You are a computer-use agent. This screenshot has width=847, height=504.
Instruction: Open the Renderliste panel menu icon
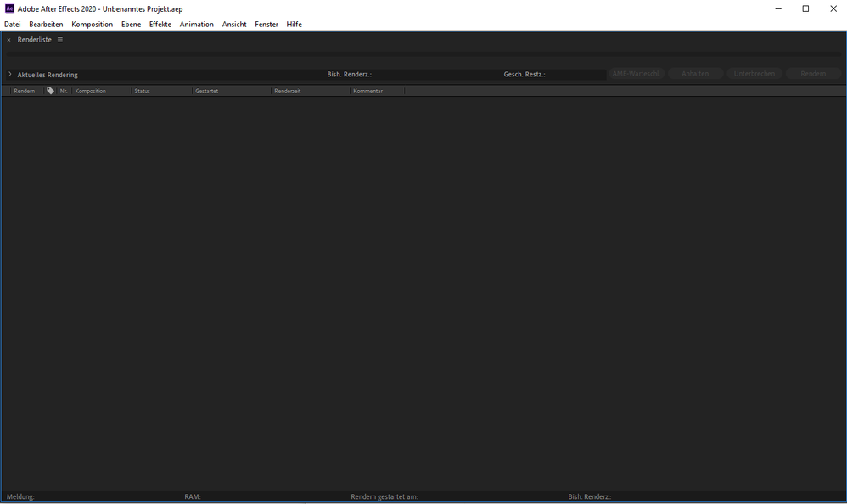tap(60, 40)
